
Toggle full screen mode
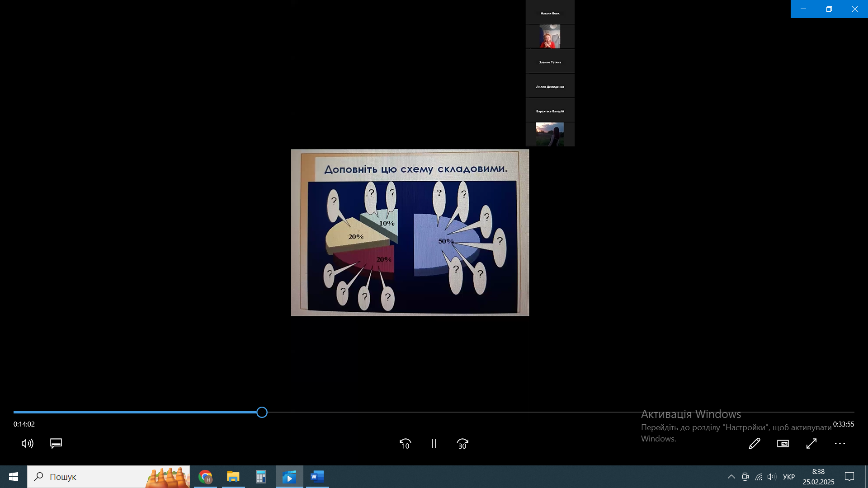[811, 444]
